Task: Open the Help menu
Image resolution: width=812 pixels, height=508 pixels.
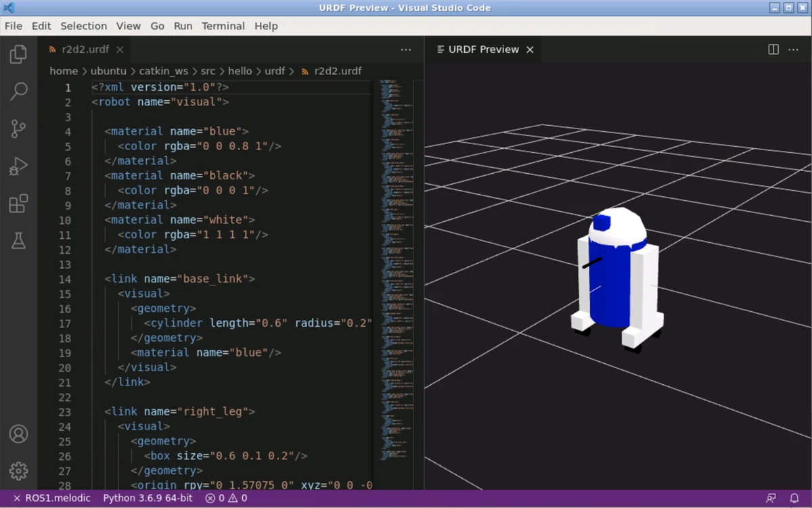Action: pos(266,26)
